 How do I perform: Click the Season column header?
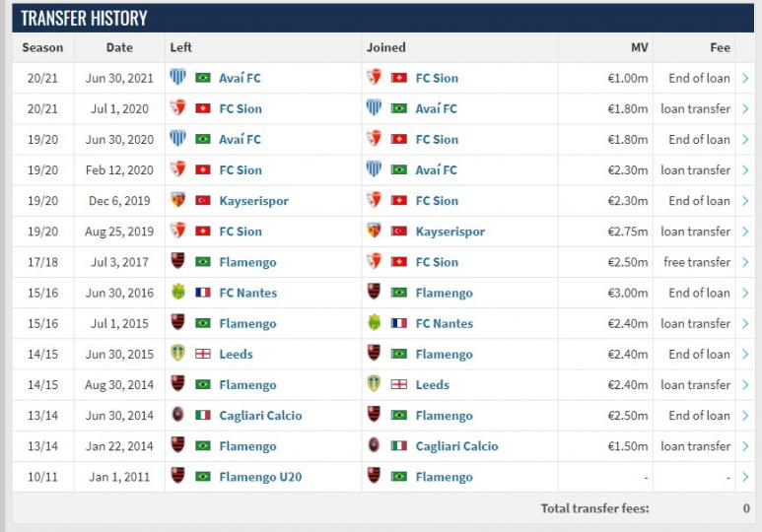pyautogui.click(x=42, y=47)
